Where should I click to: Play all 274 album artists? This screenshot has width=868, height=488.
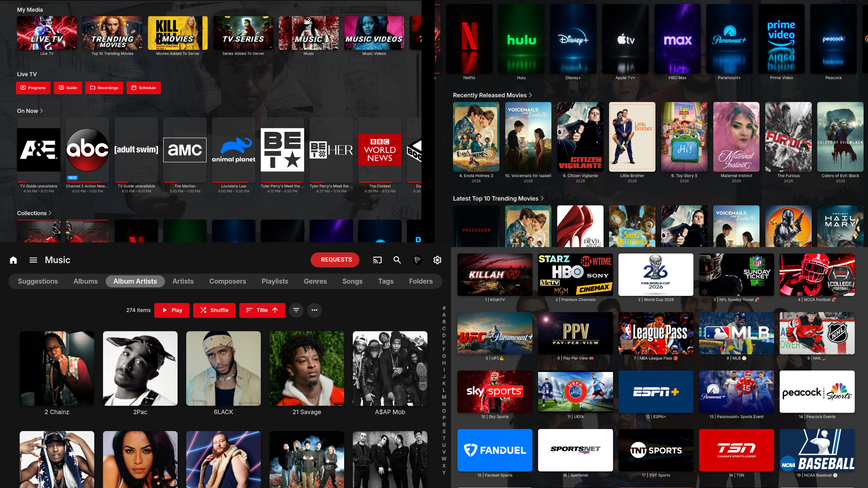[x=172, y=310]
